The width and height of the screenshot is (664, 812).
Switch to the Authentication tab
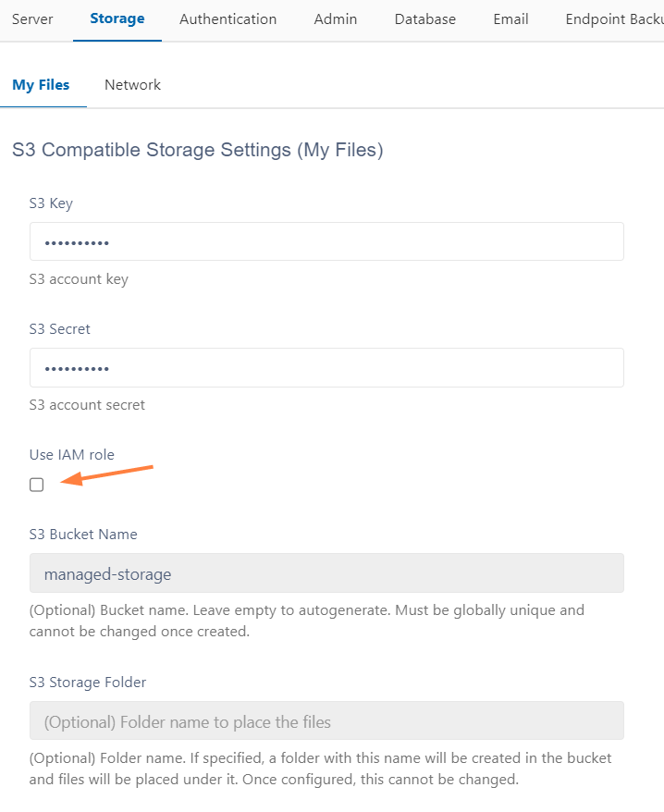pos(227,19)
